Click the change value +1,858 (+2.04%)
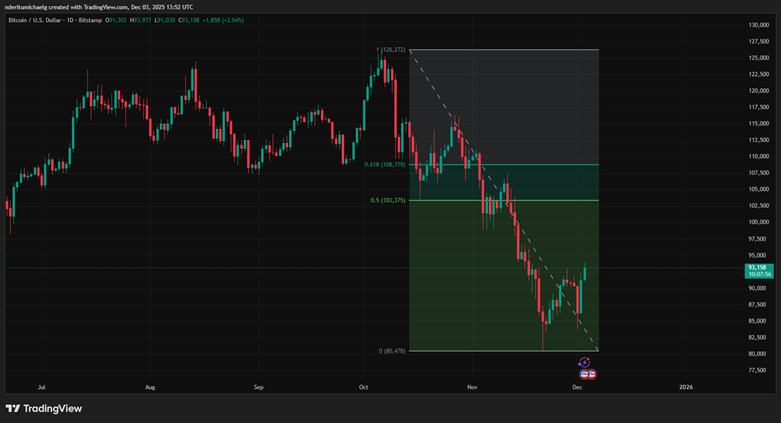 tap(224, 20)
